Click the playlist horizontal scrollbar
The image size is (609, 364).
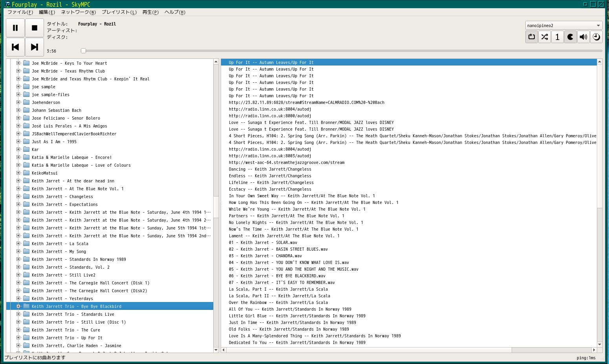coord(369,350)
